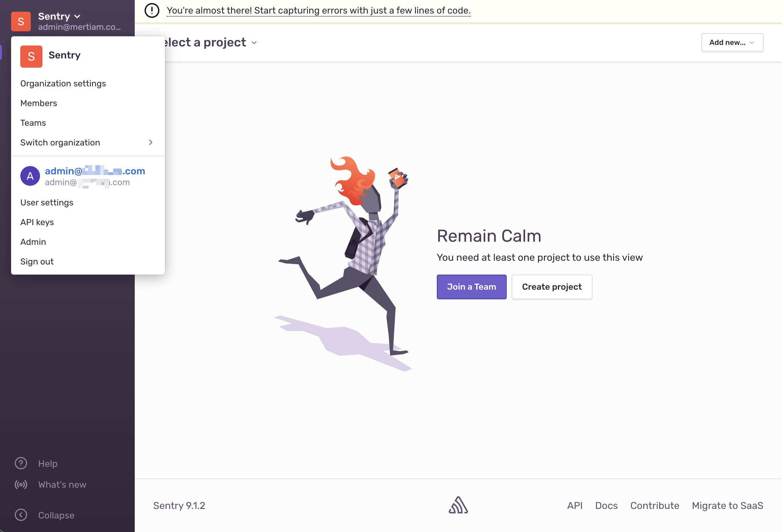Click the Collapse sidebar arrow icon
Image resolution: width=782 pixels, height=532 pixels.
pyautogui.click(x=21, y=515)
